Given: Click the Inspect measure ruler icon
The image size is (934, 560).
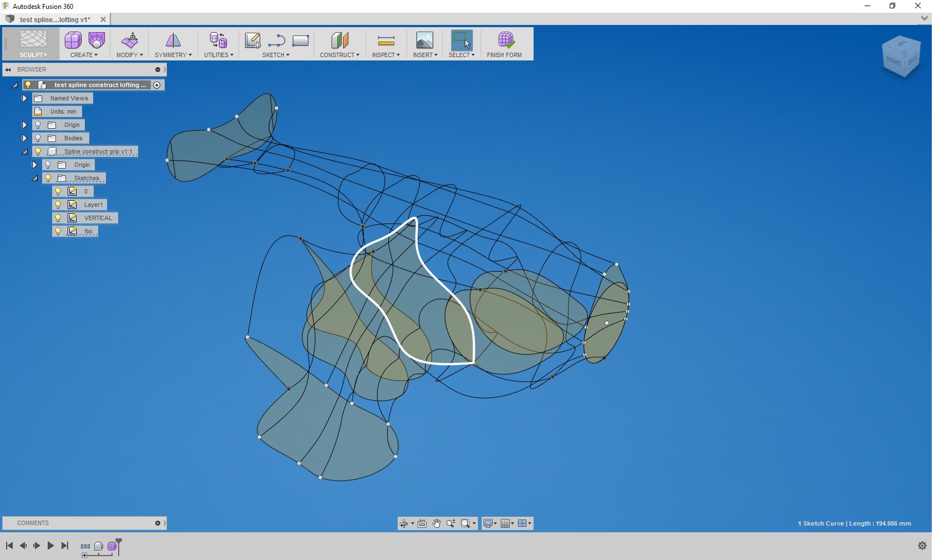Looking at the screenshot, I should (386, 40).
